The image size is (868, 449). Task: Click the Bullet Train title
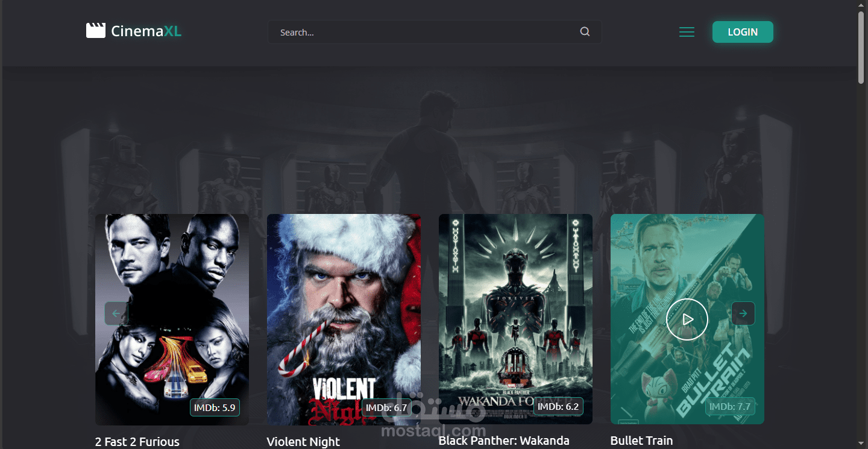click(641, 441)
